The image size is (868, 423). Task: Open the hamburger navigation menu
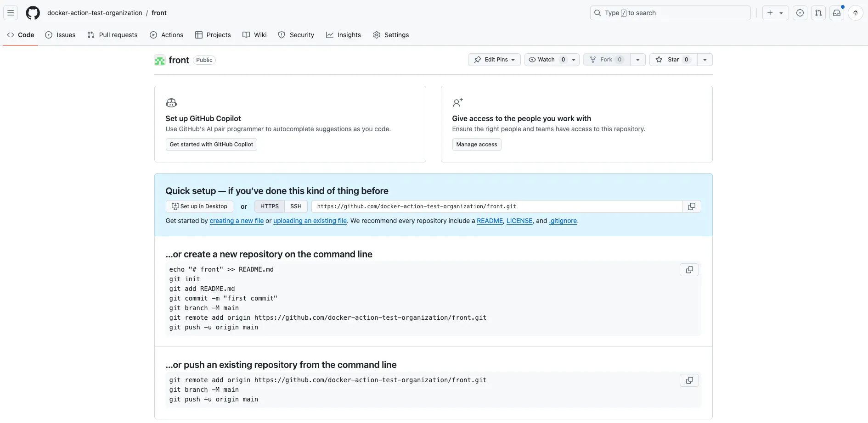tap(11, 13)
